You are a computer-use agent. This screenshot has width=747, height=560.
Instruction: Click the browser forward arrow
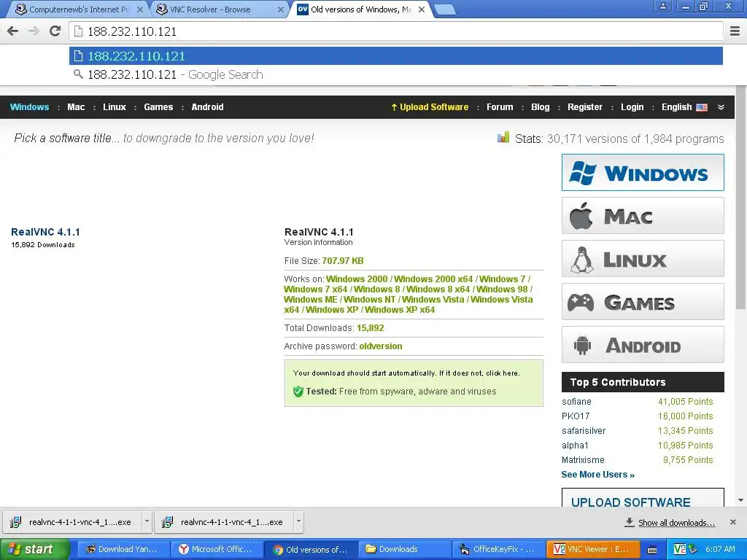[34, 31]
